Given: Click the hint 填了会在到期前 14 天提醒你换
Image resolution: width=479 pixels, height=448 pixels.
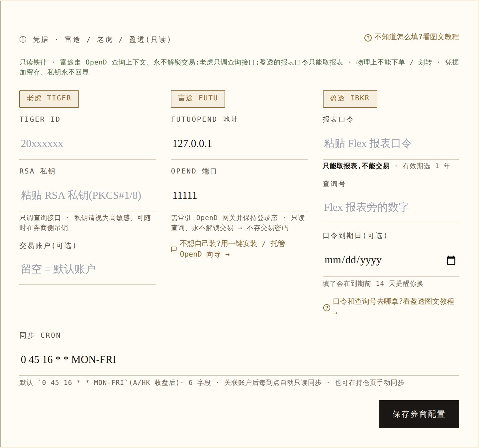Looking at the screenshot, I should pos(373,283).
